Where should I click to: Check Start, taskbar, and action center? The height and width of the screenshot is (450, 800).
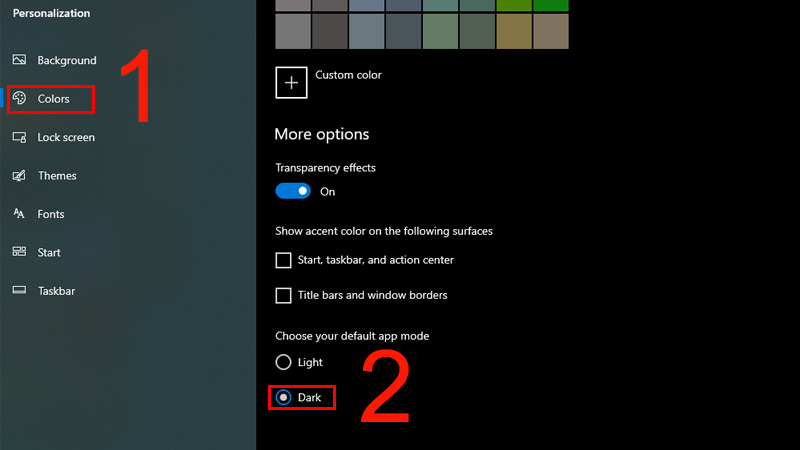(283, 260)
